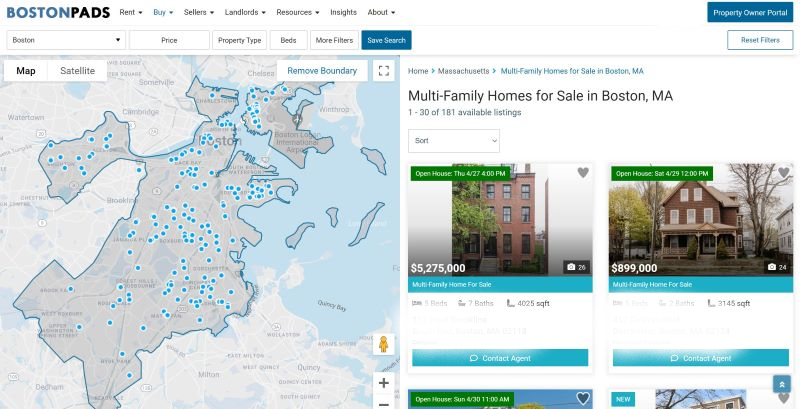The height and width of the screenshot is (409, 800).
Task: Click Open House Sun 4/30 11:00 AM badge
Action: pyautogui.click(x=462, y=399)
